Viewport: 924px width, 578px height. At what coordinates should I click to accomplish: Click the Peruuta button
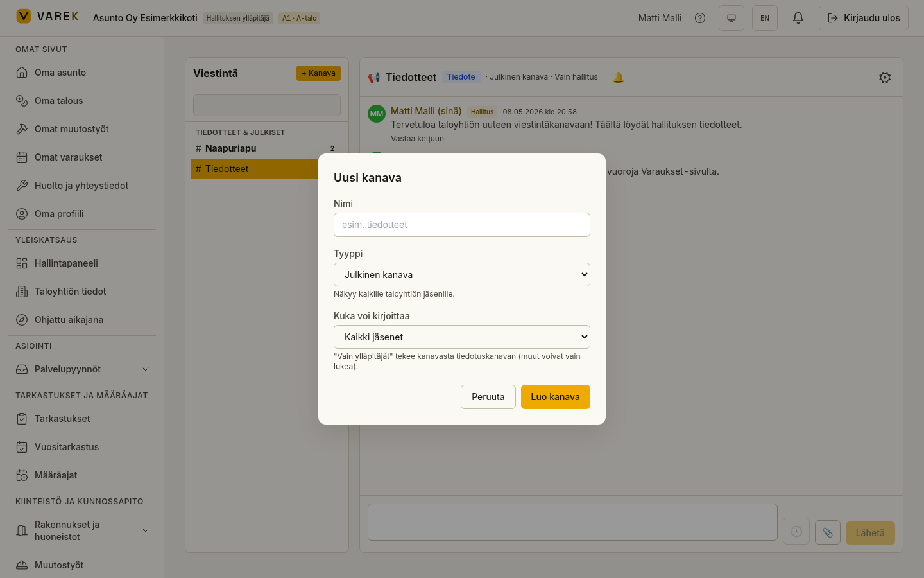click(x=488, y=397)
